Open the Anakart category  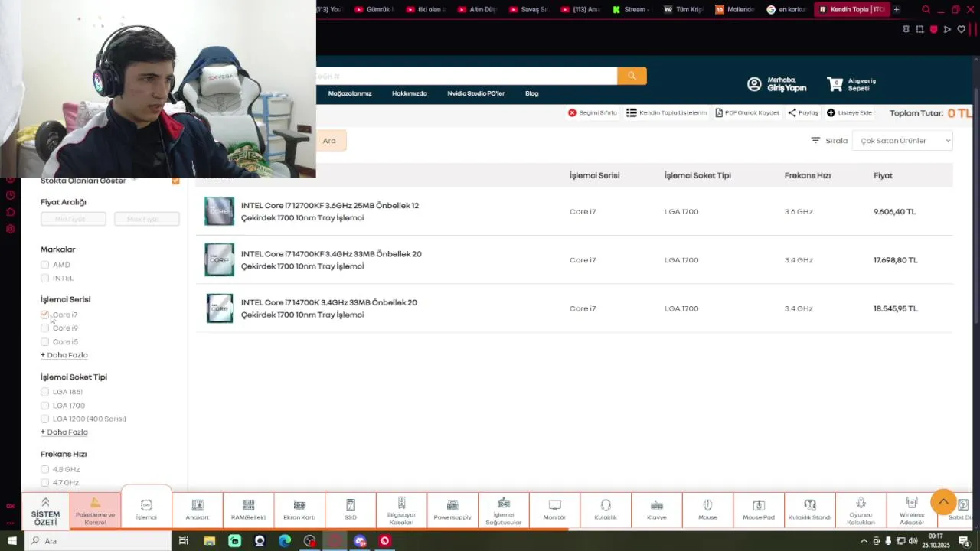point(198,510)
